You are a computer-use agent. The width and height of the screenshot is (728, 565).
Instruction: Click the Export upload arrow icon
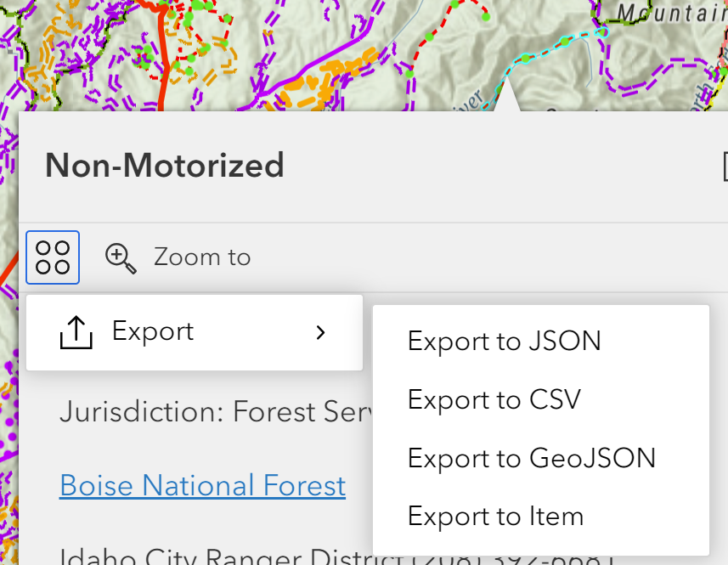point(76,332)
